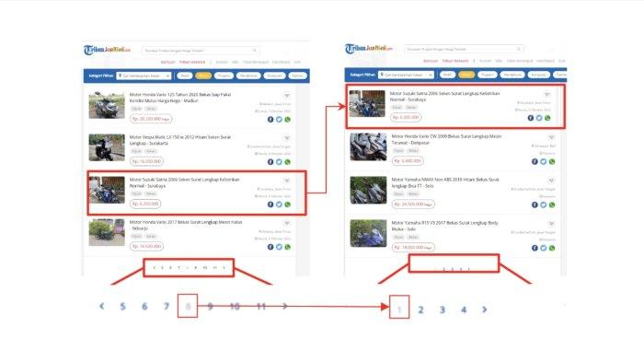644x362 pixels.
Task: Go to enlarged page 3 link
Action: (x=443, y=309)
